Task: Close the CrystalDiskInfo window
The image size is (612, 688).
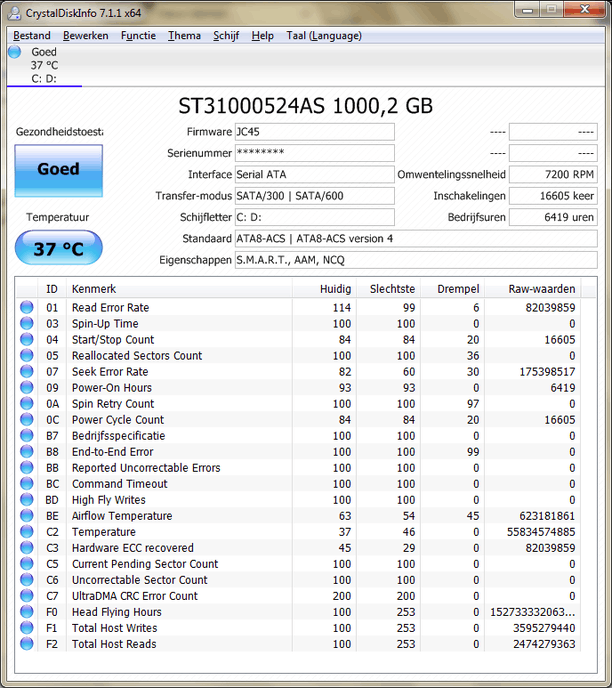Action: 584,9
